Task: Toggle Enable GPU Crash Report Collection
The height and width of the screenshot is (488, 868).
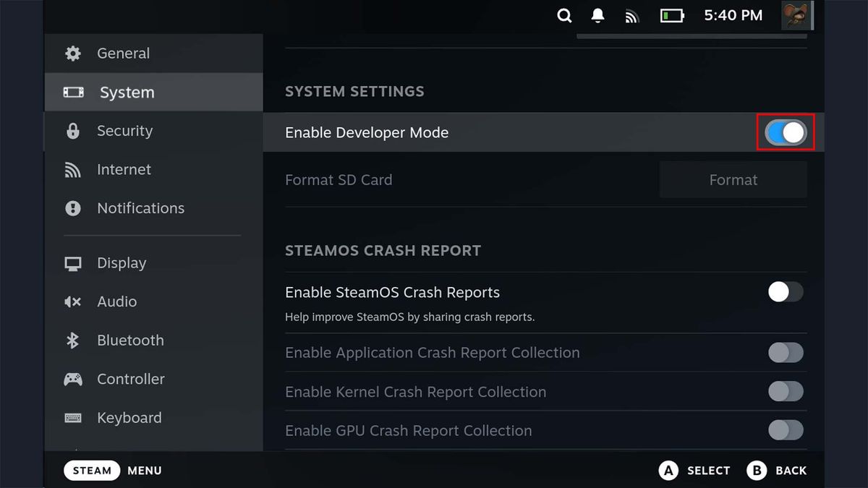Action: coord(786,430)
